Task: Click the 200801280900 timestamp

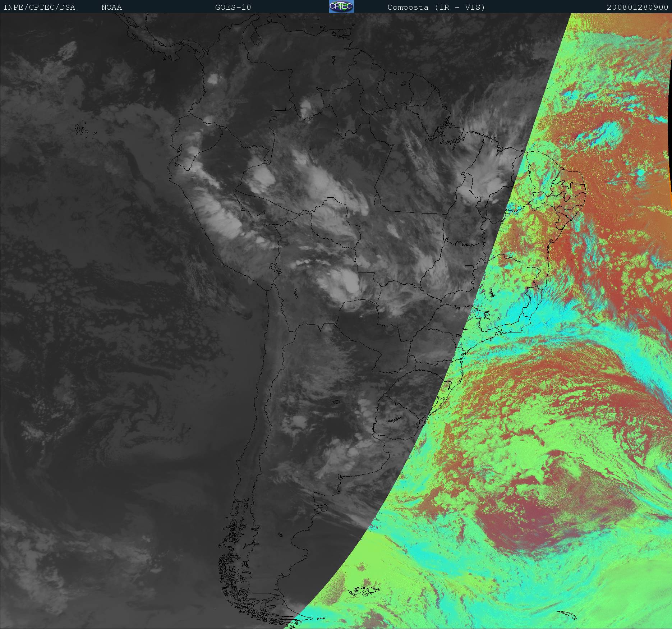Action: (637, 7)
